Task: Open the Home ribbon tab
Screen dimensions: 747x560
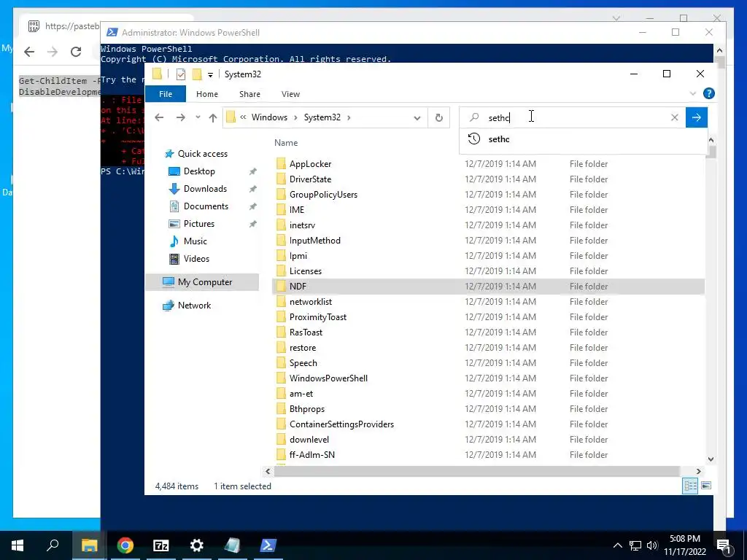Action: click(206, 94)
